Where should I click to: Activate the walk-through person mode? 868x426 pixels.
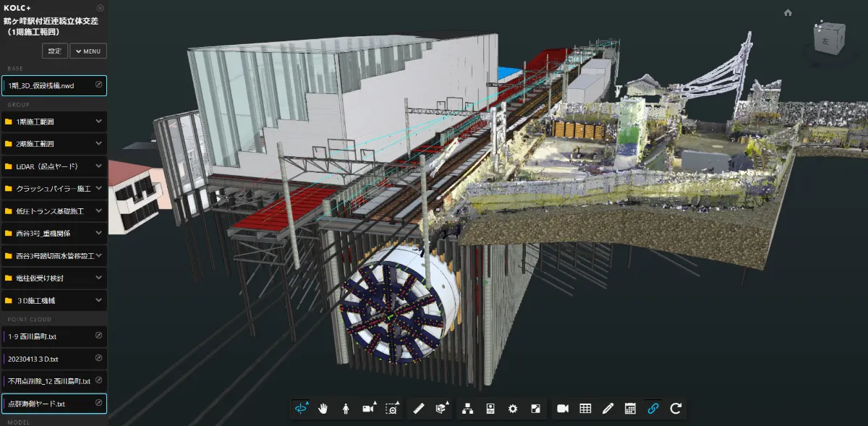346,409
